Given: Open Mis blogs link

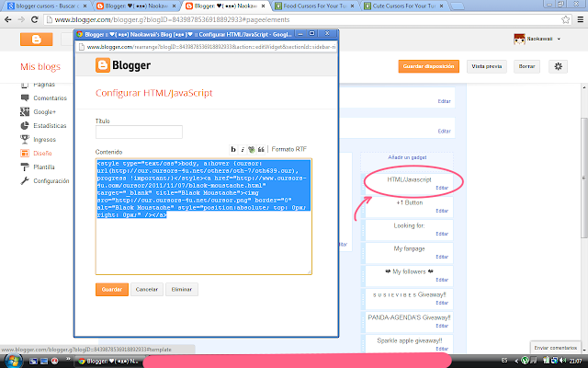Looking at the screenshot, I should coord(40,67).
